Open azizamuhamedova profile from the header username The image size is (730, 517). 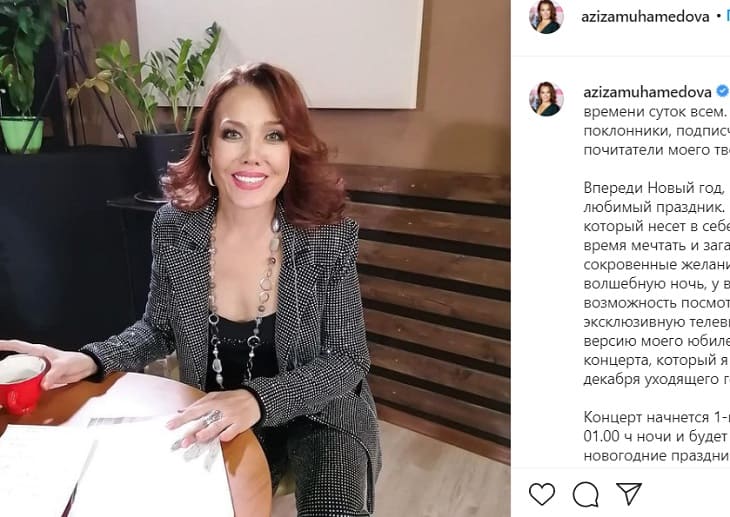[x=645, y=17]
